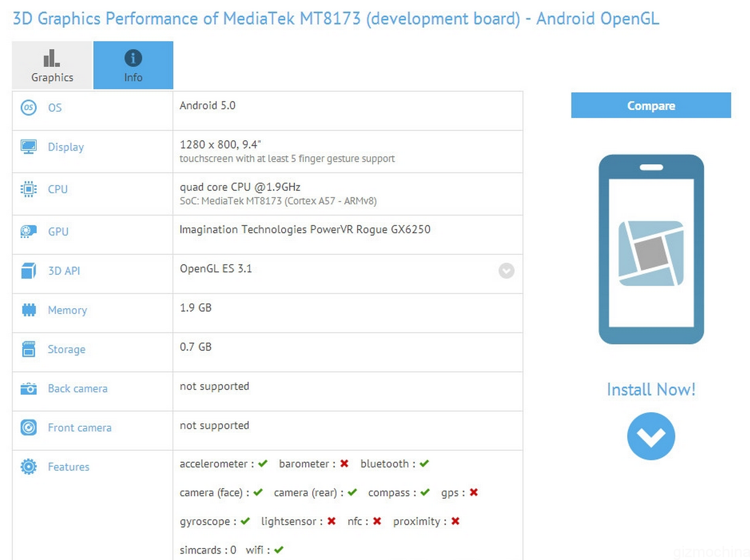Click the Memory label
This screenshot has height=560, width=750.
coord(67,310)
